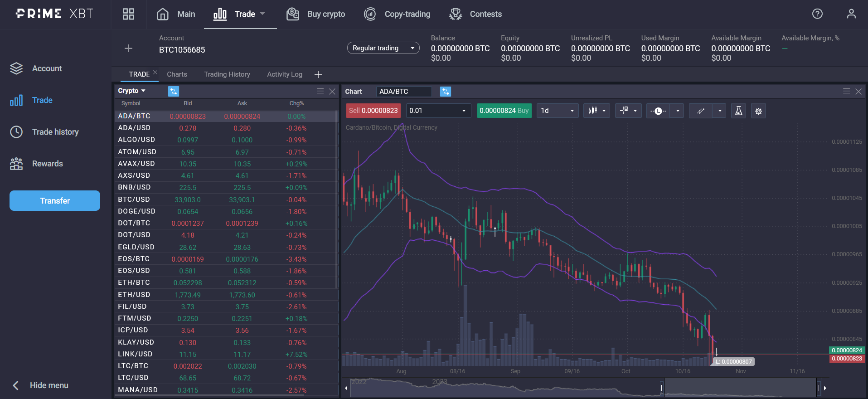Close the TRADE workspace tab
This screenshot has height=399, width=868.
(x=155, y=72)
